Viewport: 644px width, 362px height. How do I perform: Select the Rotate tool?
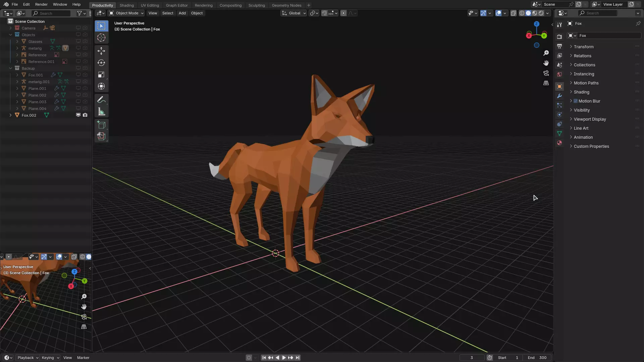(101, 63)
